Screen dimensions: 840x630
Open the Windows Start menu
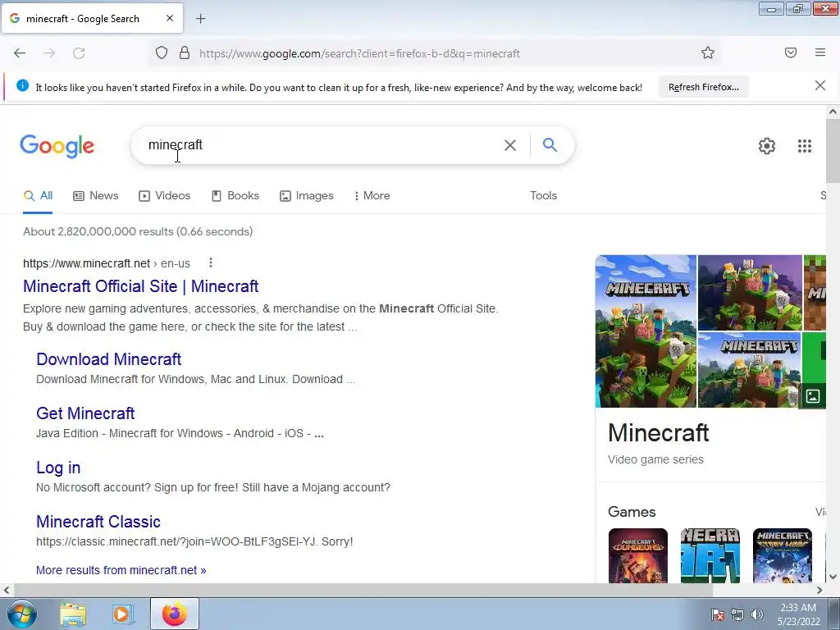tap(21, 614)
